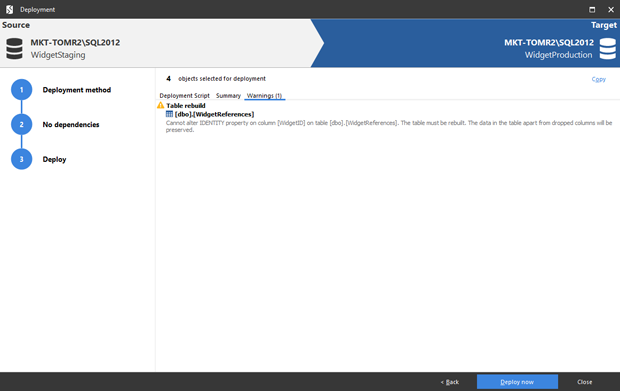Select step 1 circle for Deployment method
Image resolution: width=620 pixels, height=391 pixels.
21,90
